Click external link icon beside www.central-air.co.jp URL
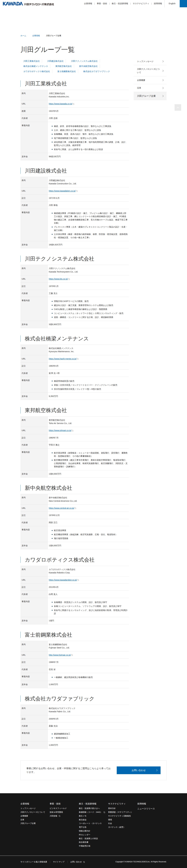Image resolution: width=187 pixels, height=868 pixels. [x=75, y=508]
